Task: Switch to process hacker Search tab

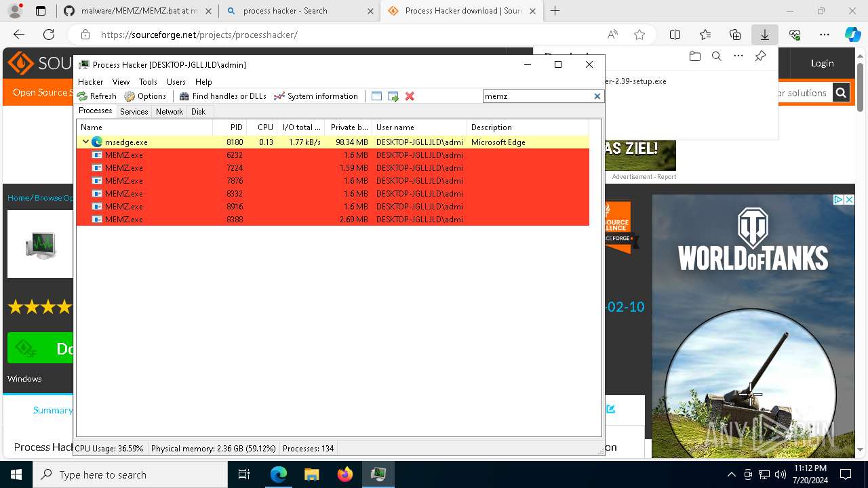Action: point(300,11)
